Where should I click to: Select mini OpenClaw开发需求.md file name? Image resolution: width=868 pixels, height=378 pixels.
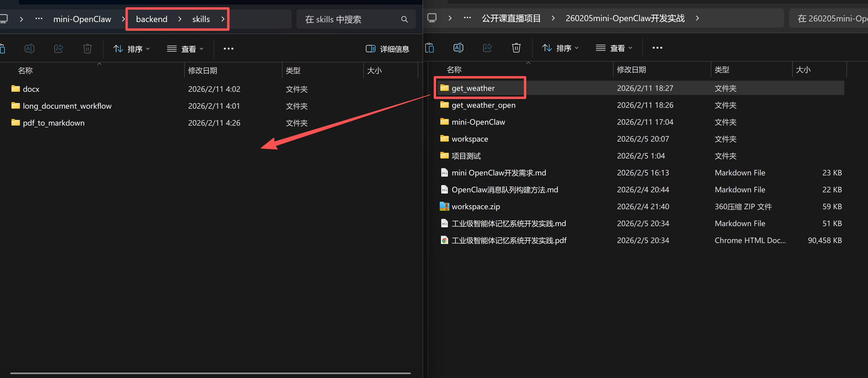pyautogui.click(x=499, y=173)
